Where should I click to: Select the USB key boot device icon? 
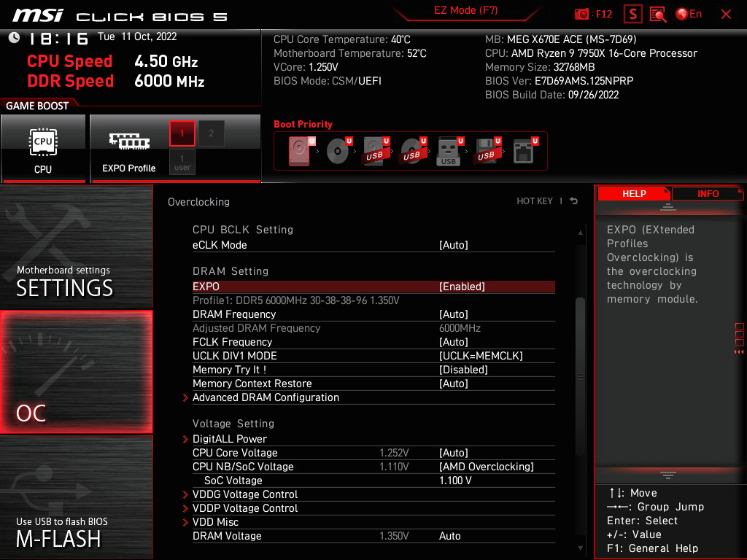coord(450,151)
